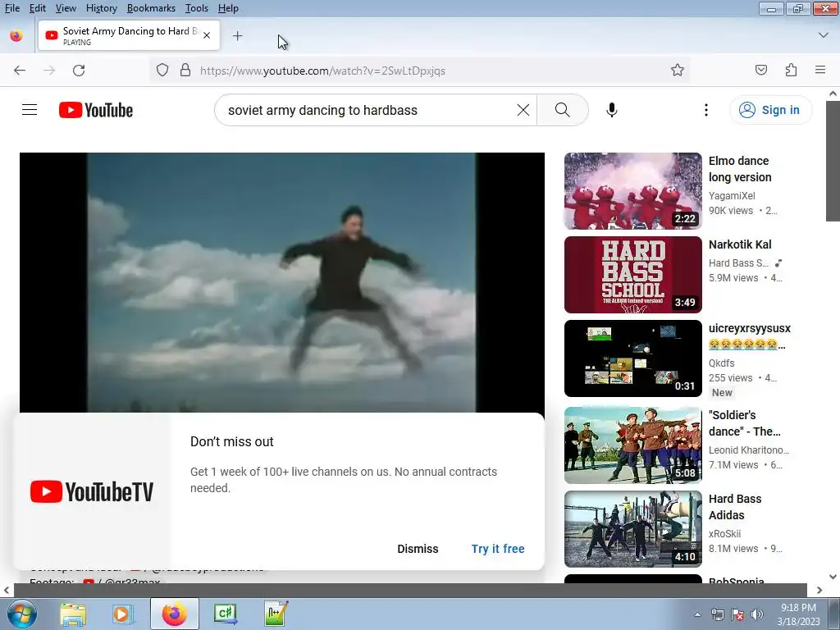Click the Leonid Kharitonov channel name
The image size is (840, 630).
click(x=749, y=450)
